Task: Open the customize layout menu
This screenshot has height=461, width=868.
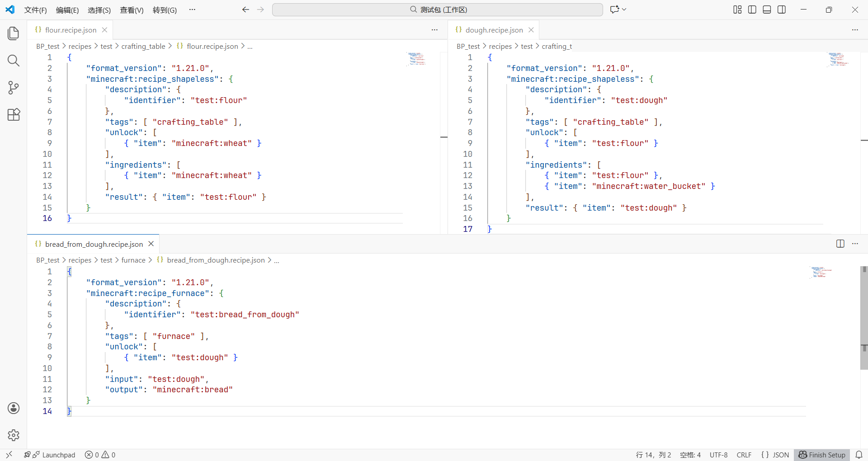Action: click(x=737, y=9)
